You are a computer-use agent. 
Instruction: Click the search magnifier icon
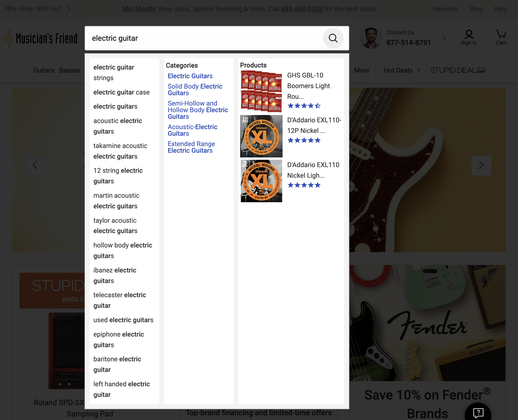pyautogui.click(x=333, y=38)
